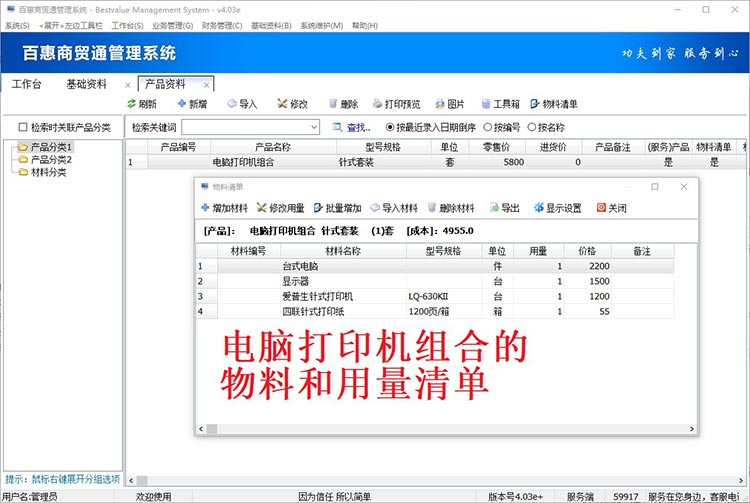Open the 系统(S) menu
Image resolution: width=750 pixels, height=503 pixels.
point(17,25)
